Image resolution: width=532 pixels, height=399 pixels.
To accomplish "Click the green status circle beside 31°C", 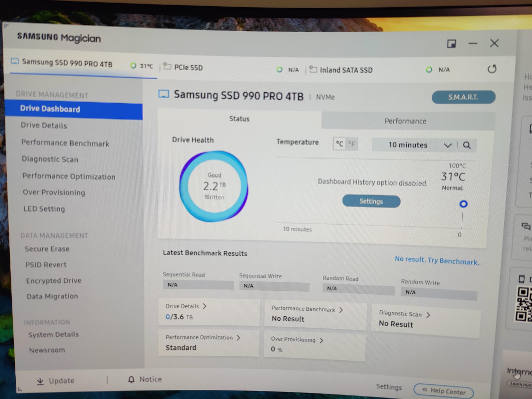I will pyautogui.click(x=133, y=65).
